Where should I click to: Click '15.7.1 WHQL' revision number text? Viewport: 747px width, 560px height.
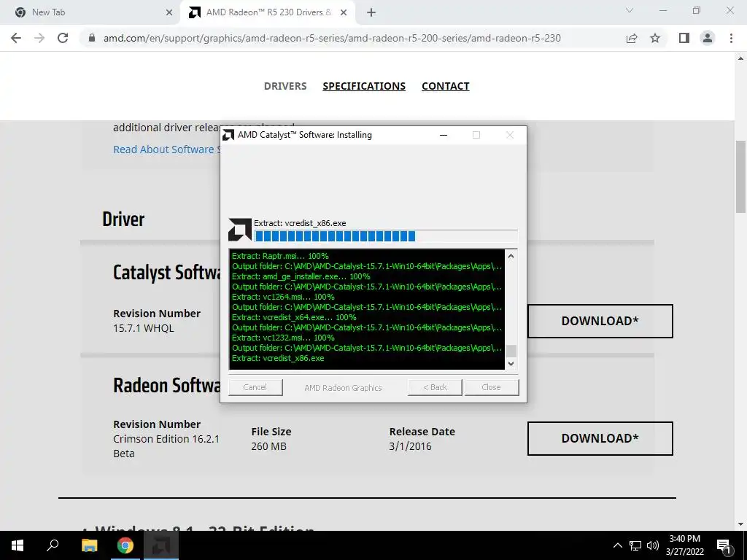[x=144, y=328]
